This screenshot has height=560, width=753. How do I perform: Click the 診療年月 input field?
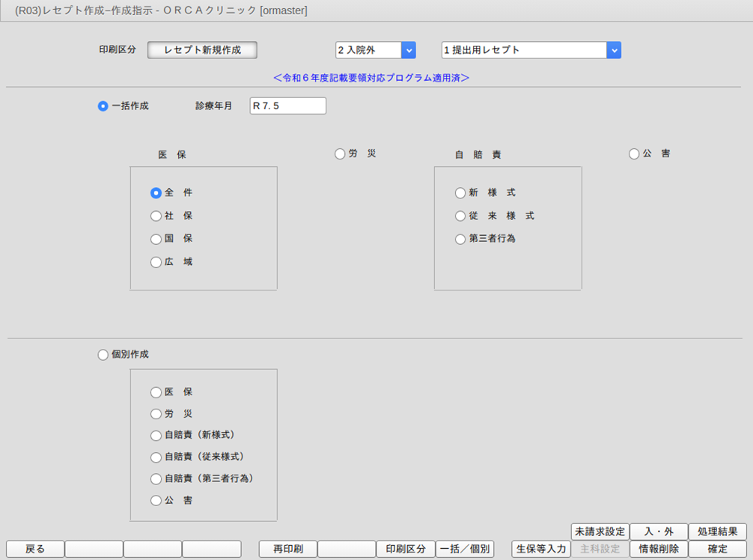288,106
